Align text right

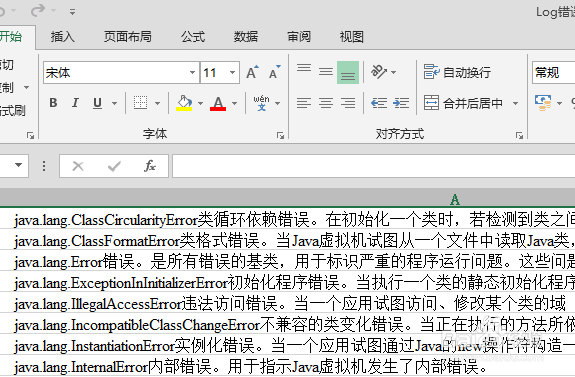[x=348, y=103]
